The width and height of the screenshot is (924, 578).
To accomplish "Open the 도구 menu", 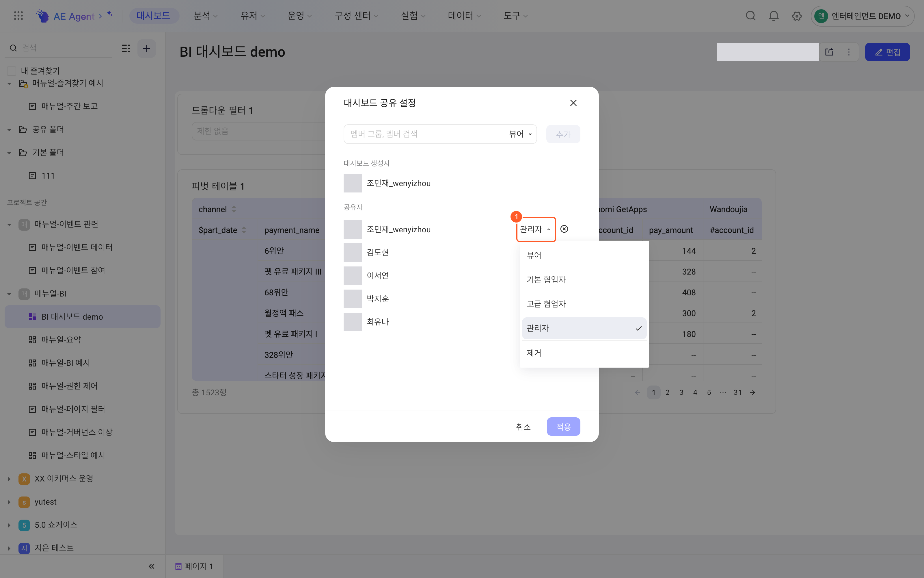I will tap(515, 16).
